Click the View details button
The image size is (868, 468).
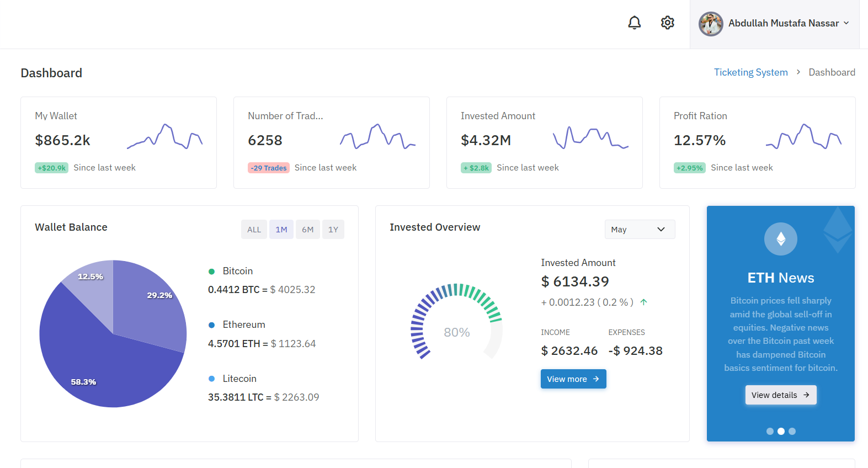point(781,395)
